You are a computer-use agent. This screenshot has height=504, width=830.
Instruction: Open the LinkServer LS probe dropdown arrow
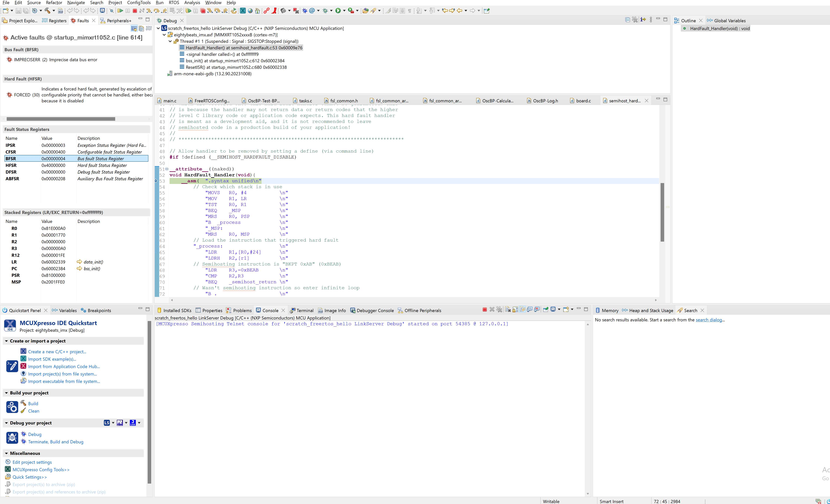pos(113,423)
